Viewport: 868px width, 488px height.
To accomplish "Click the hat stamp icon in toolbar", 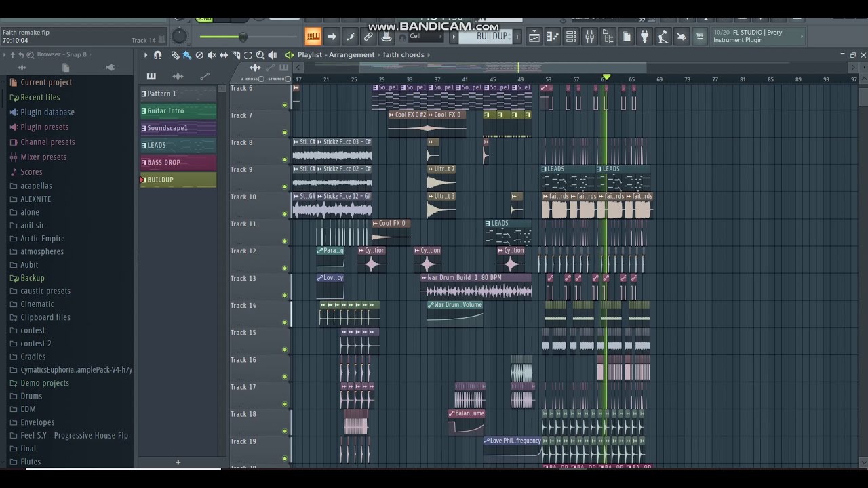I will click(x=387, y=37).
